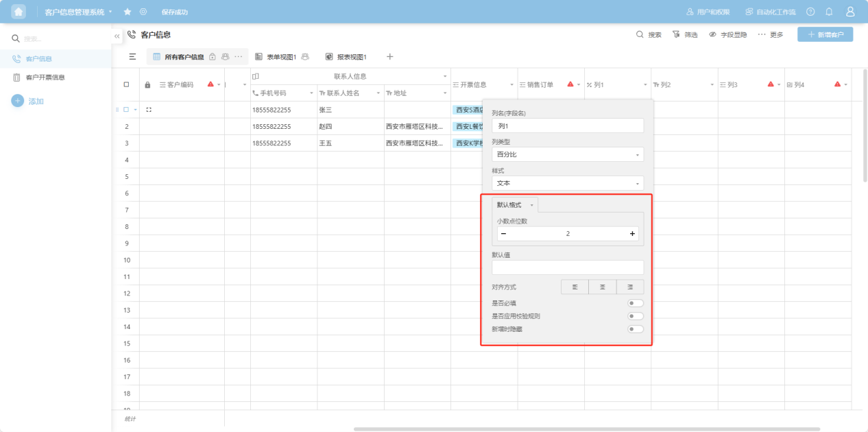Open the 默认格式 dropdown
The height and width of the screenshot is (432, 868).
coord(515,205)
